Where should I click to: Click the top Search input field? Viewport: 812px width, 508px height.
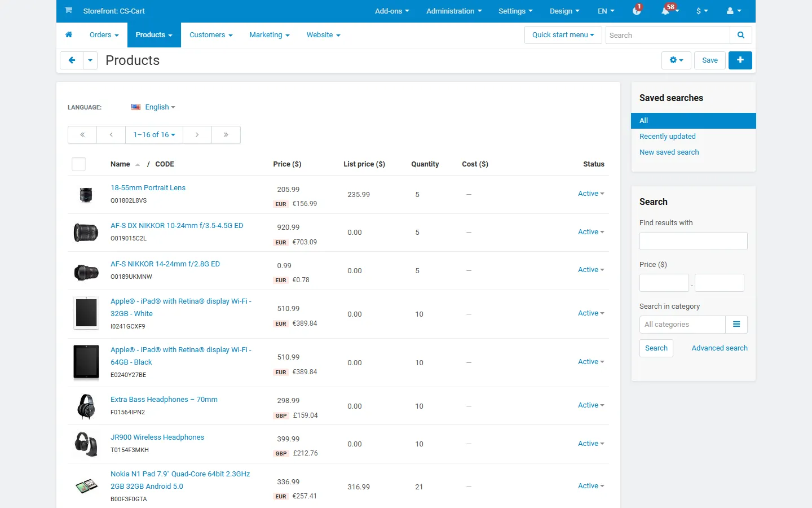pyautogui.click(x=668, y=35)
